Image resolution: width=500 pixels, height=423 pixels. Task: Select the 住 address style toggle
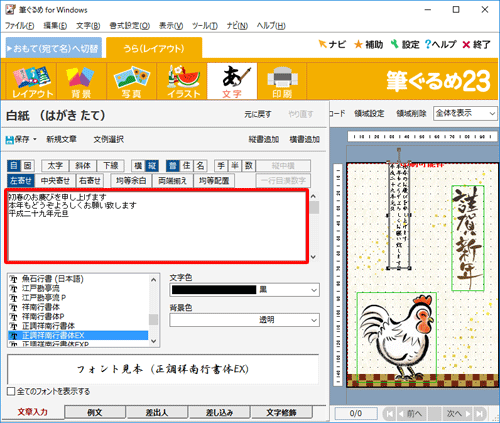click(187, 166)
